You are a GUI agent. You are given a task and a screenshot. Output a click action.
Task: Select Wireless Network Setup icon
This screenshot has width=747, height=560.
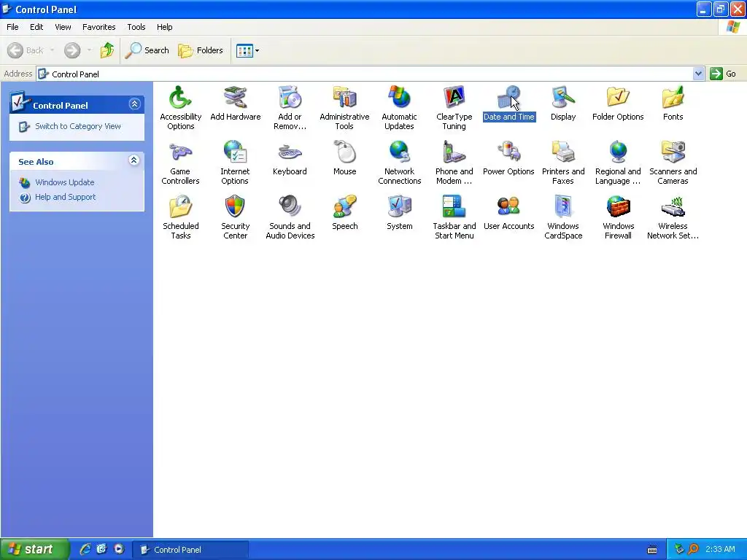point(673,207)
